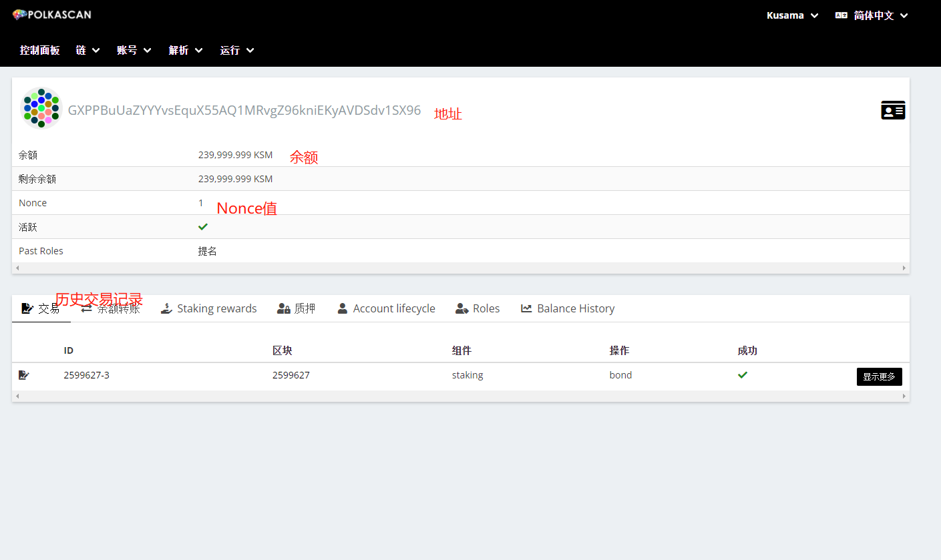Viewport: 941px width, 560px height.
Task: Click the account identicon avatar
Action: 41,107
